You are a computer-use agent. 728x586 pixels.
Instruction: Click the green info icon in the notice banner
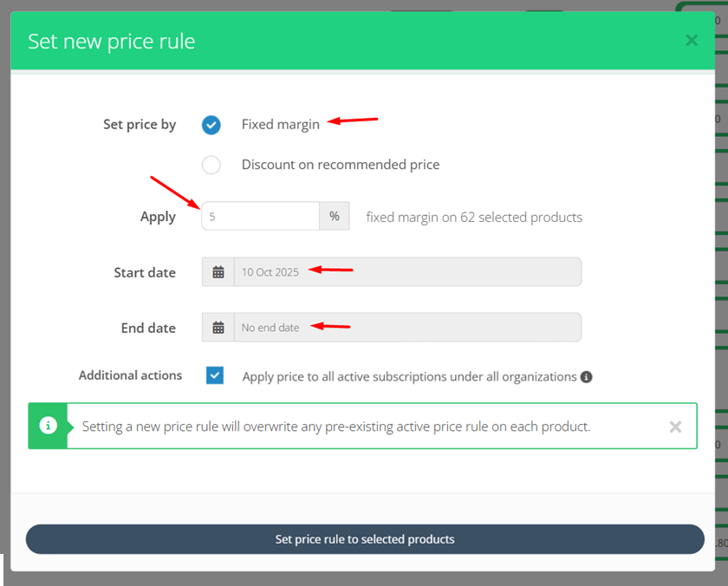(49, 426)
